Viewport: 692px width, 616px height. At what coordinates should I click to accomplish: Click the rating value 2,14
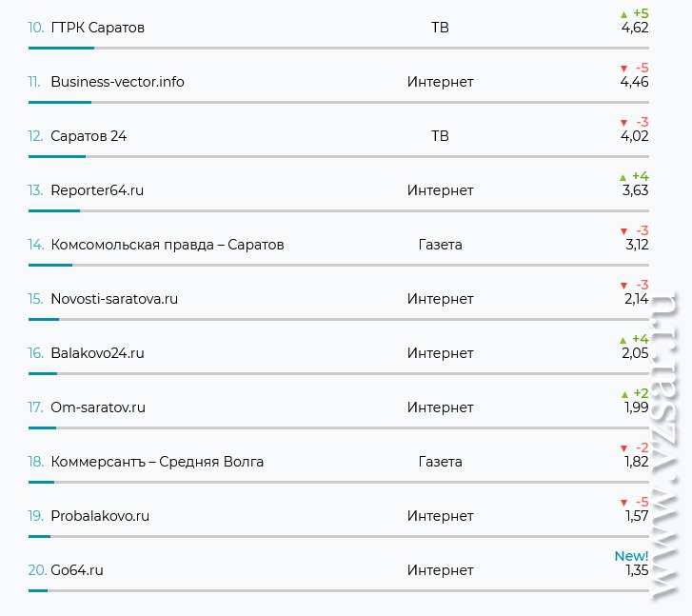[x=637, y=299]
